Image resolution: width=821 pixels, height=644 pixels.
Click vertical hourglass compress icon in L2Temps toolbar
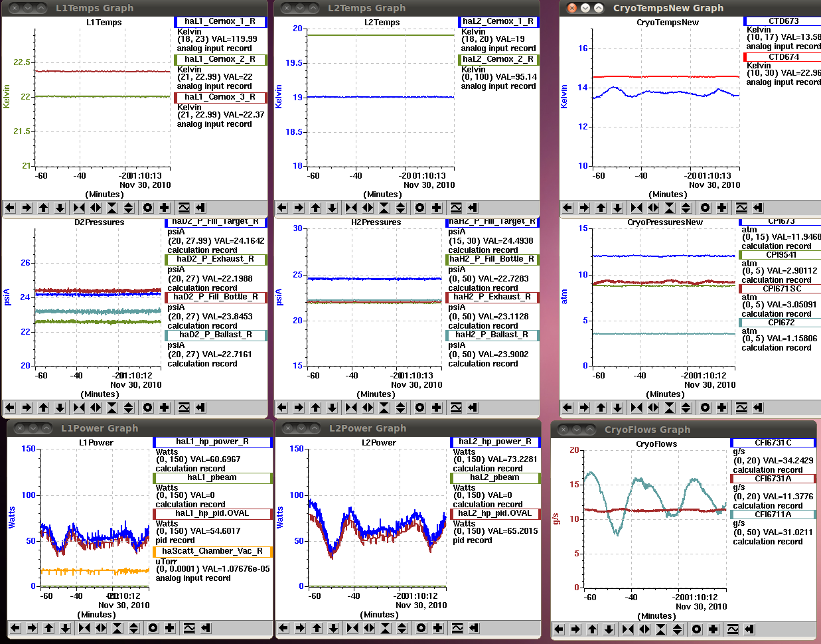[x=384, y=208]
